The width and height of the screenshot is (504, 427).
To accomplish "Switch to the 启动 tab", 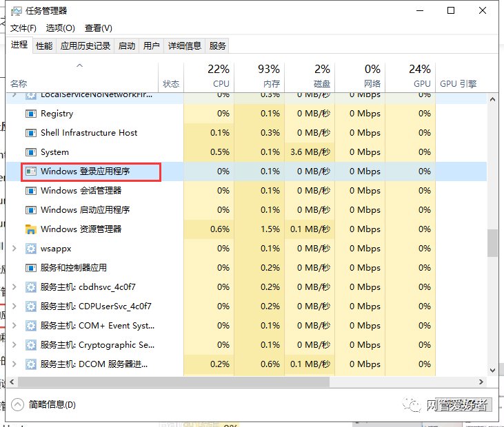I will 127,46.
